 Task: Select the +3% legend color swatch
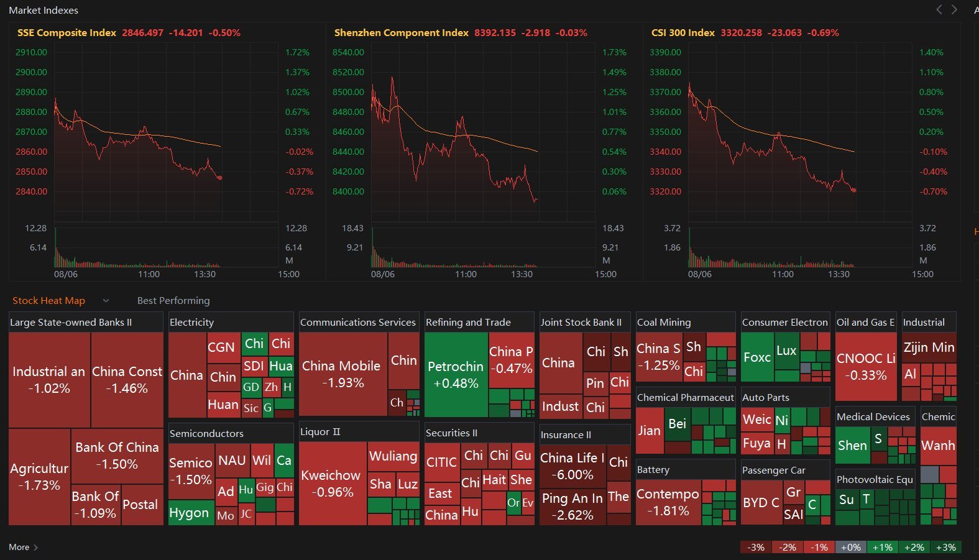(x=946, y=548)
